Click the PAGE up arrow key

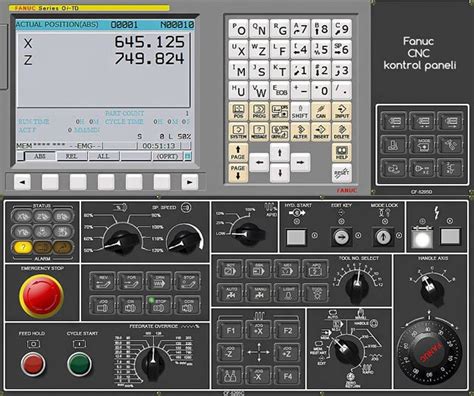(238, 153)
